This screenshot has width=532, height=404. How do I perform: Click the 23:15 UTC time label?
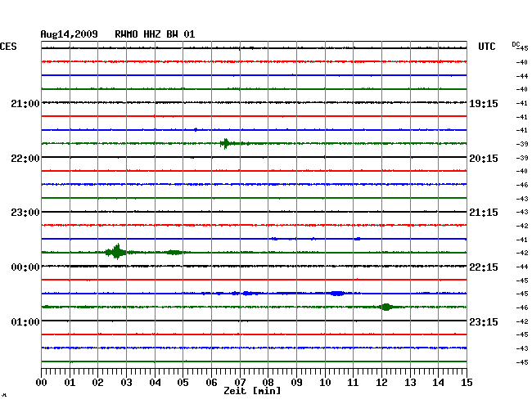(484, 321)
